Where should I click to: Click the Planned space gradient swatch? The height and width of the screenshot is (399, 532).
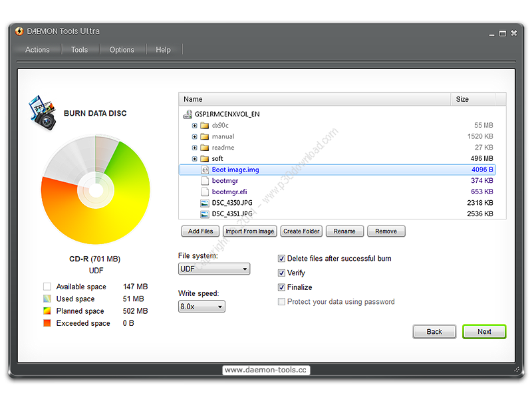click(x=47, y=311)
